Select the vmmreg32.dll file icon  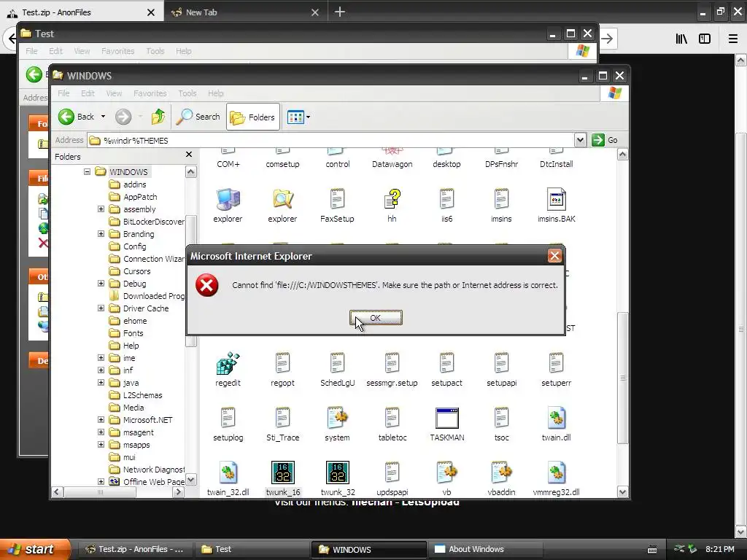(x=556, y=478)
